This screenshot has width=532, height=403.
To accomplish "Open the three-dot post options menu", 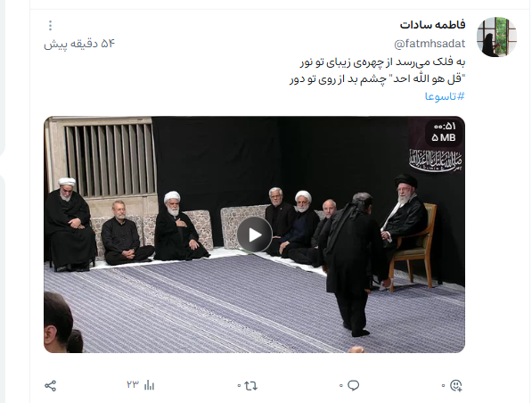I will tap(50, 26).
